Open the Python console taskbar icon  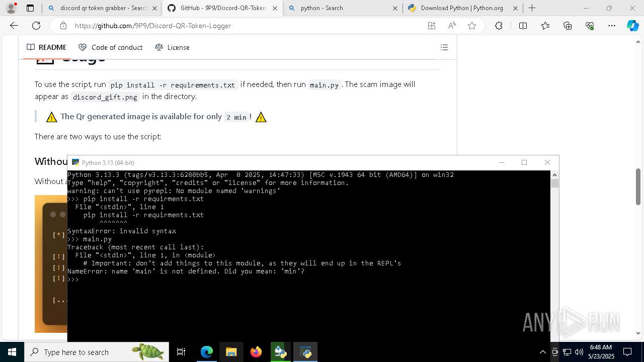point(305,352)
